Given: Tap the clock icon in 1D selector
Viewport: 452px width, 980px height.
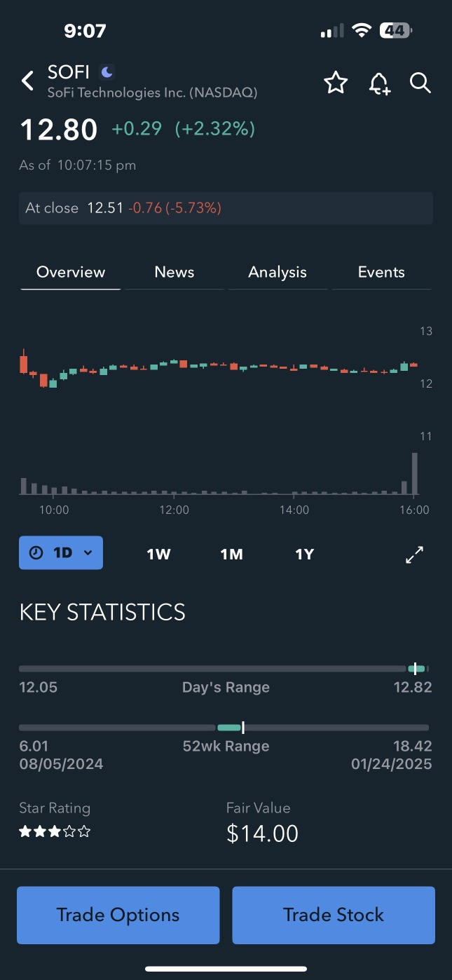Looking at the screenshot, I should [36, 552].
